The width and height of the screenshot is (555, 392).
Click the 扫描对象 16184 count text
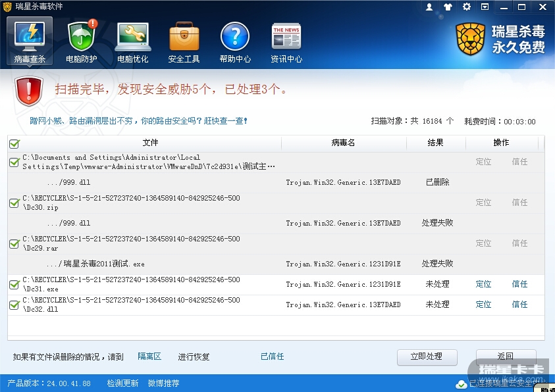tap(412, 121)
